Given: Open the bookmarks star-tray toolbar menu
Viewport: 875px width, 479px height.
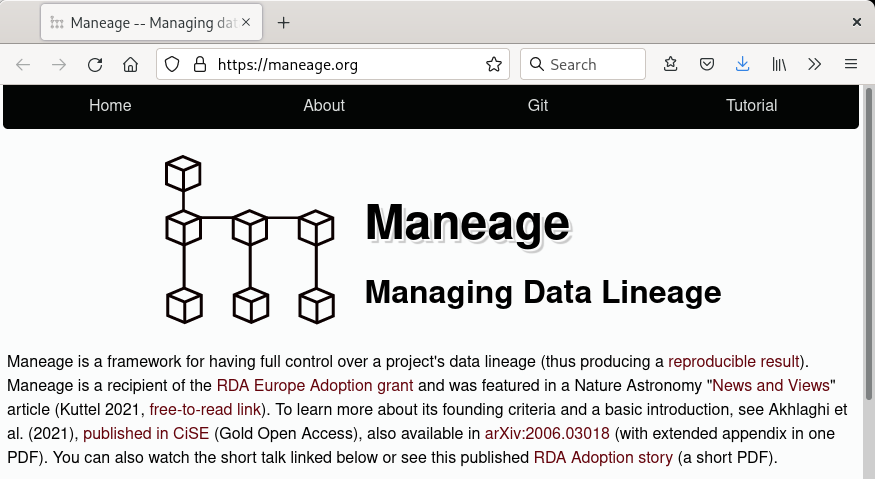Looking at the screenshot, I should click(671, 64).
